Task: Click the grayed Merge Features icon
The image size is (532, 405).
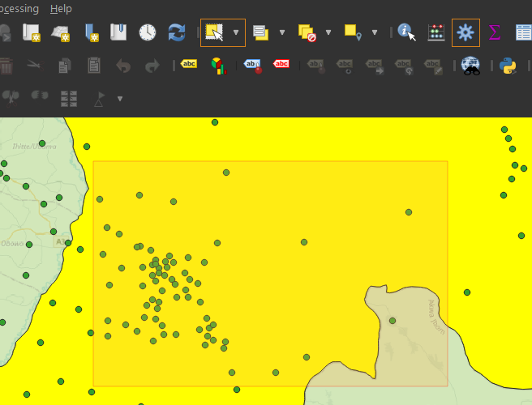Action: 40,96
